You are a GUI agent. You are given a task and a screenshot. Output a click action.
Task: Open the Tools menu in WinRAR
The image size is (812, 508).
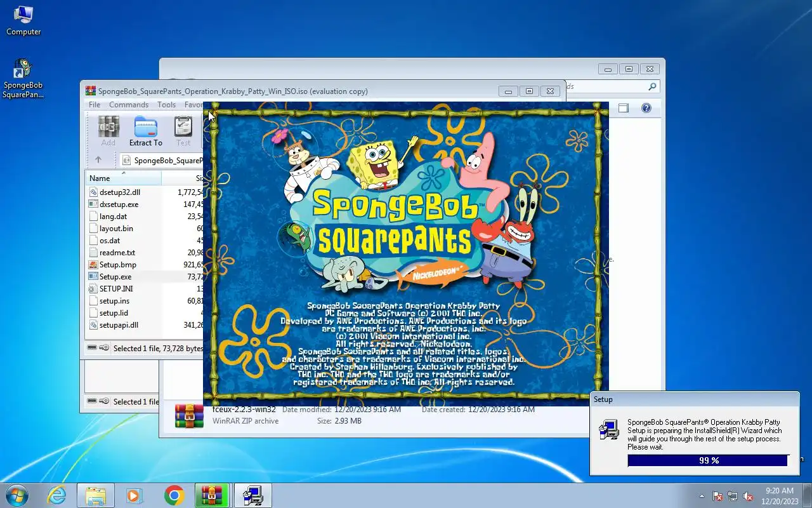coord(166,105)
